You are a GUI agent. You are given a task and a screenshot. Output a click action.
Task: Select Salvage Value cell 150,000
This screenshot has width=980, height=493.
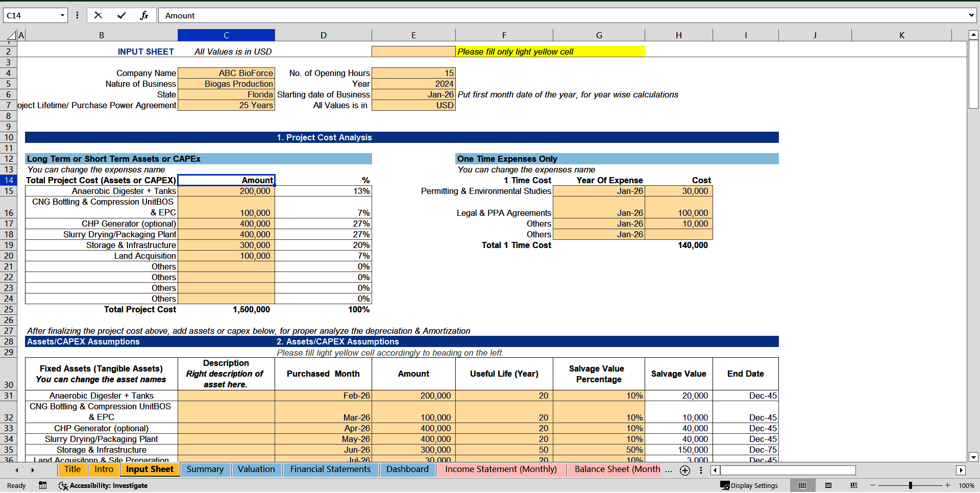point(678,450)
